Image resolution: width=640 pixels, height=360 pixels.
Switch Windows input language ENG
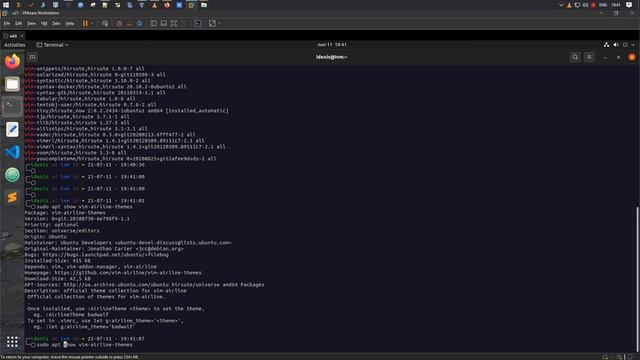coord(603,5)
